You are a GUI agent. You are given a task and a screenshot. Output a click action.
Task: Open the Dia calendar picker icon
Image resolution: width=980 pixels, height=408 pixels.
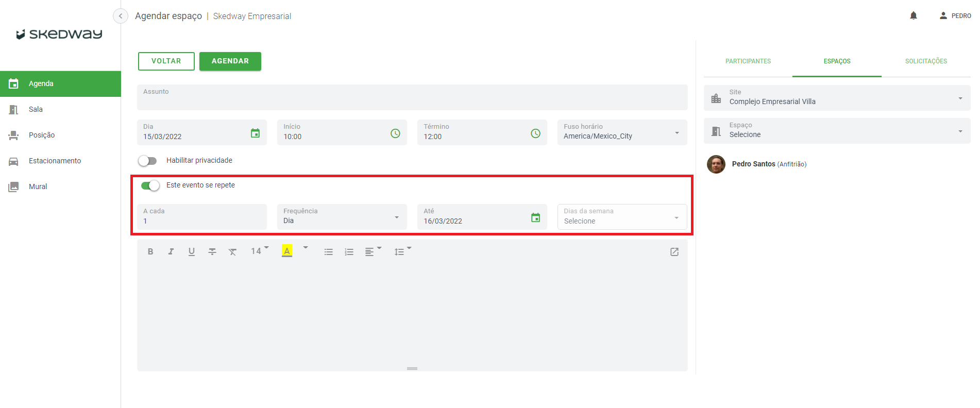[255, 133]
